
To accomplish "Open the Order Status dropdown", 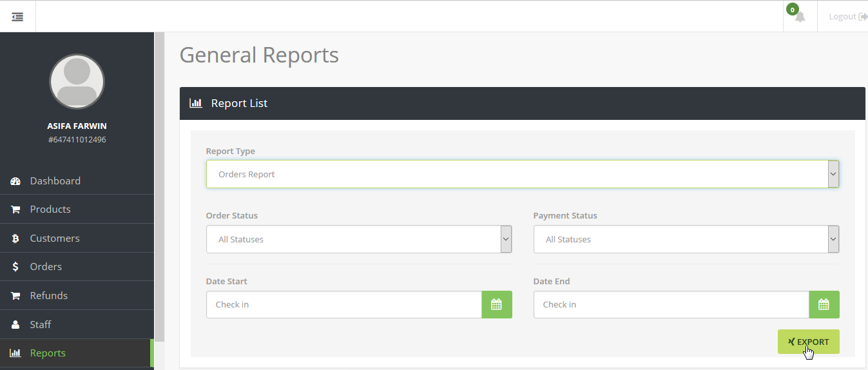I will point(359,239).
